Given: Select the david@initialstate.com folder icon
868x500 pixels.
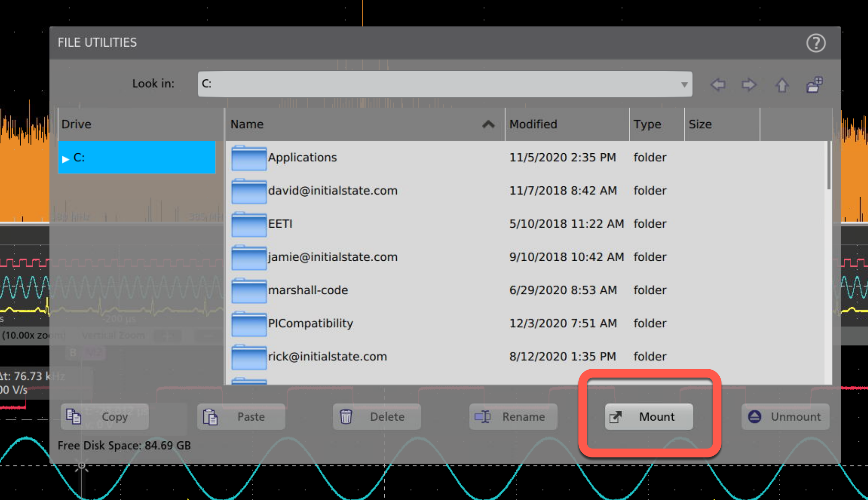Looking at the screenshot, I should pyautogui.click(x=249, y=191).
